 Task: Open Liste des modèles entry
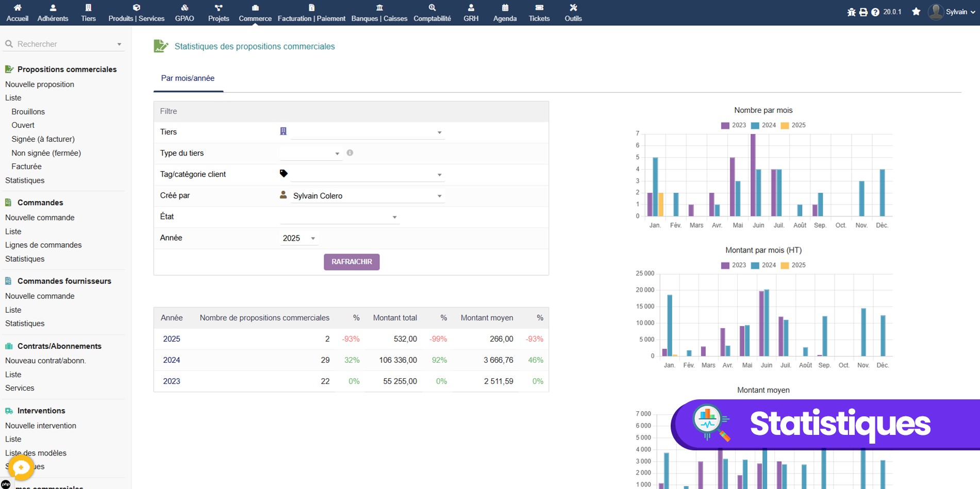point(36,453)
